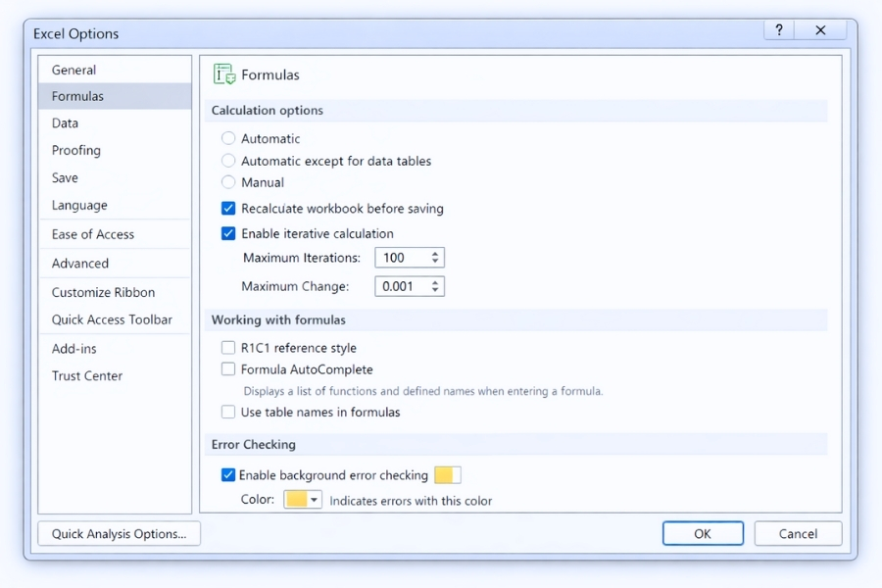Click inside the Maximum Iterations field
The image size is (882, 588).
[x=402, y=257]
